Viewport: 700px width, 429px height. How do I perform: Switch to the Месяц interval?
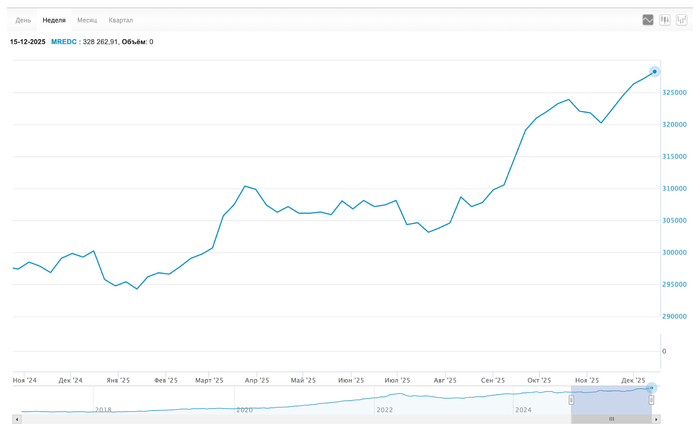[88, 20]
